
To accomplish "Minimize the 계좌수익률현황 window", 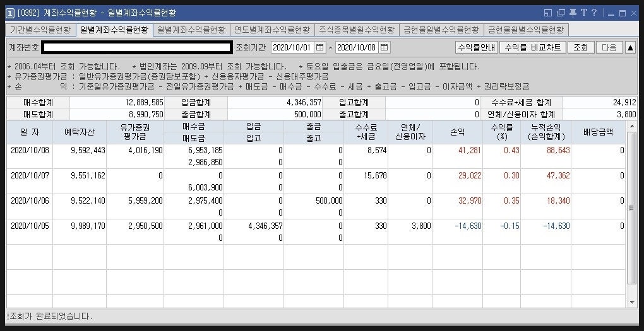I will pos(611,14).
